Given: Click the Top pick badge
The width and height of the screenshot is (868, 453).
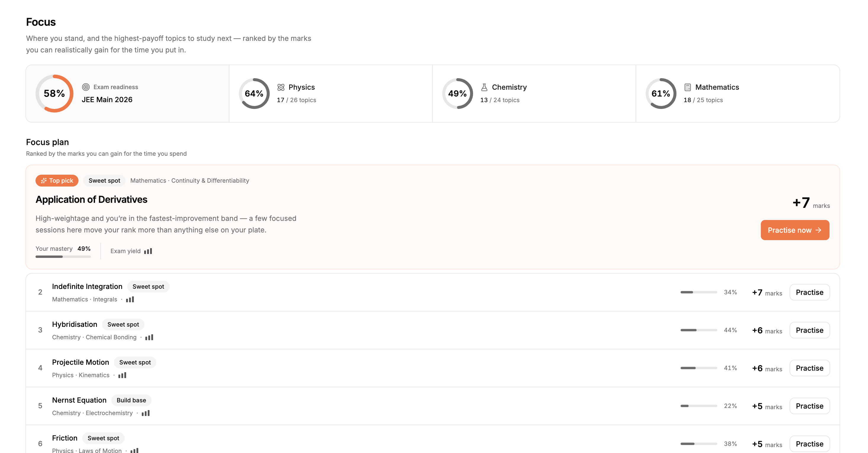Looking at the screenshot, I should [57, 181].
